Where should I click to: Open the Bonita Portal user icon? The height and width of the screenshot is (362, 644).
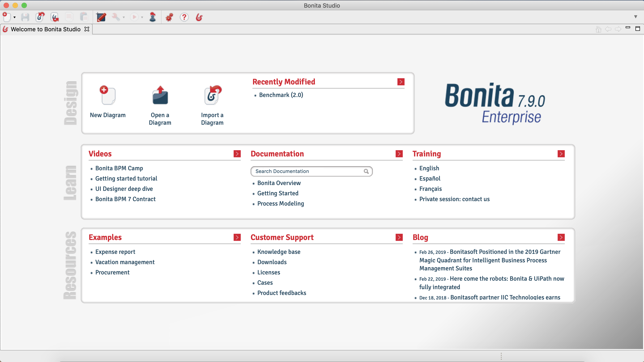click(x=153, y=17)
